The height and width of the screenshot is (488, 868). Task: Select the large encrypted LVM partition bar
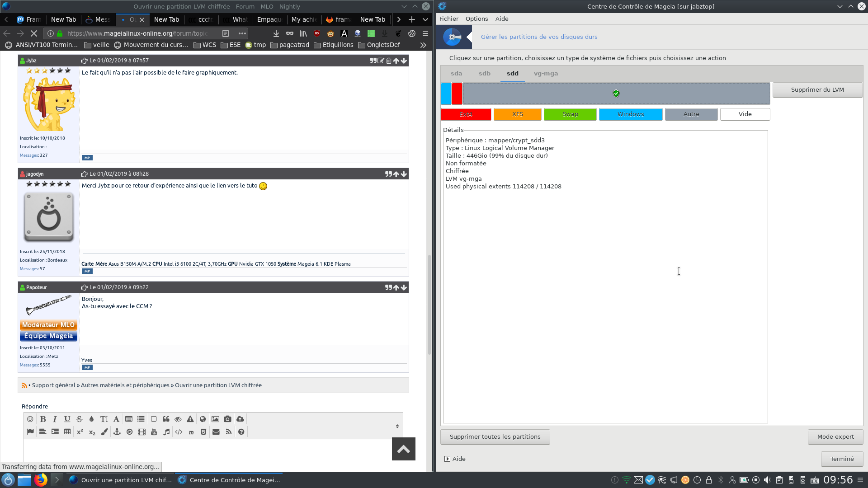tap(616, 94)
